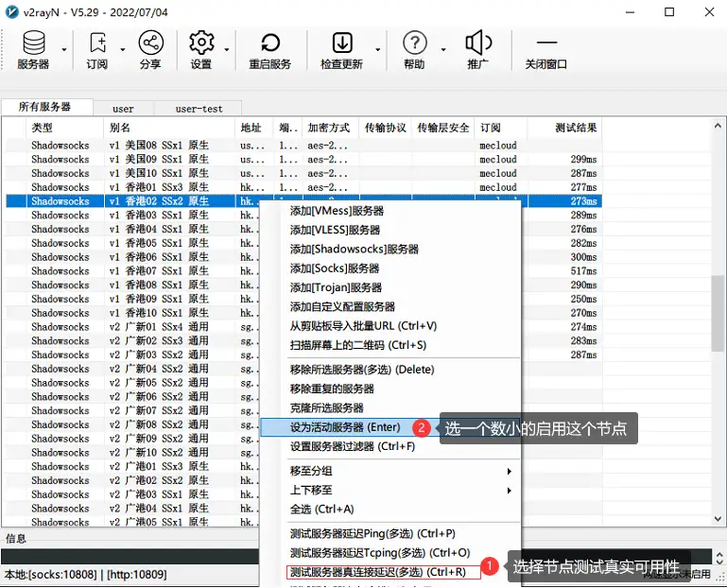
Task: Switch to the user tab
Action: coord(123,109)
